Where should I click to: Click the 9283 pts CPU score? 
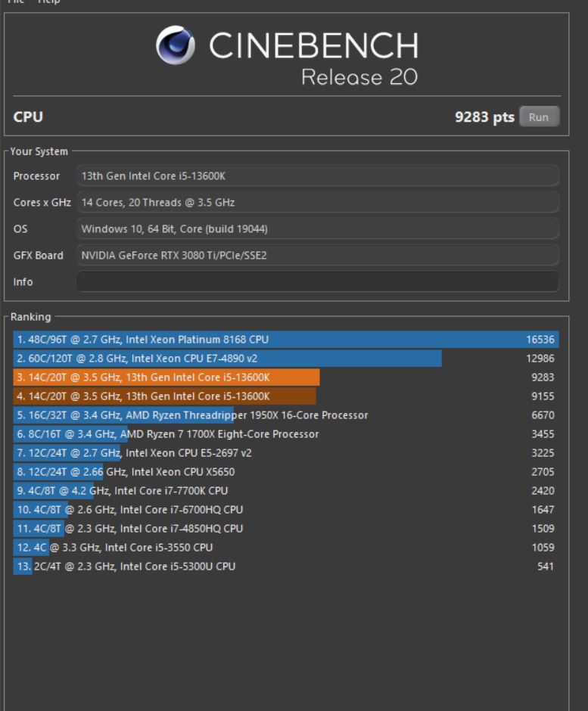(x=484, y=117)
